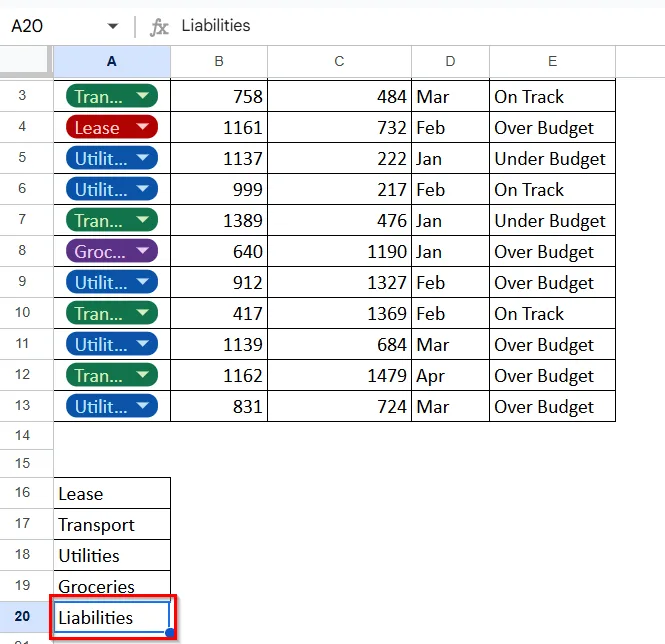This screenshot has height=644, width=665.
Task: Select the Liabilities cell in row 20
Action: (112, 617)
